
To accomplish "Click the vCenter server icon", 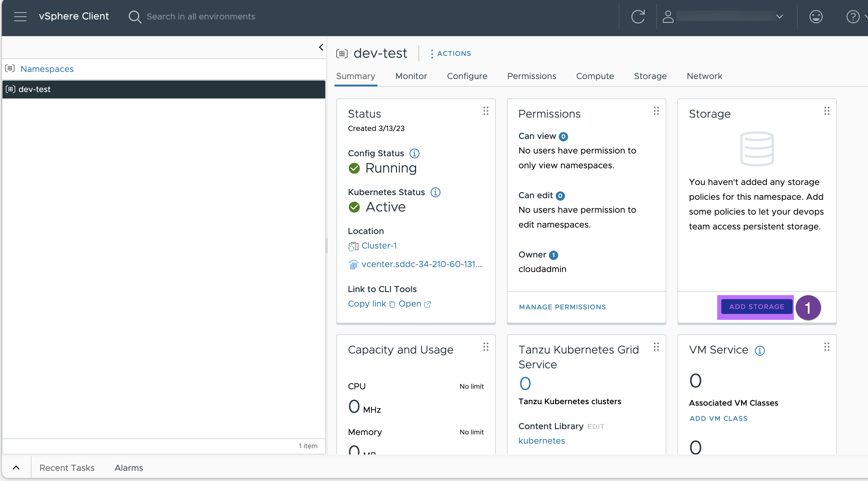I will (353, 264).
